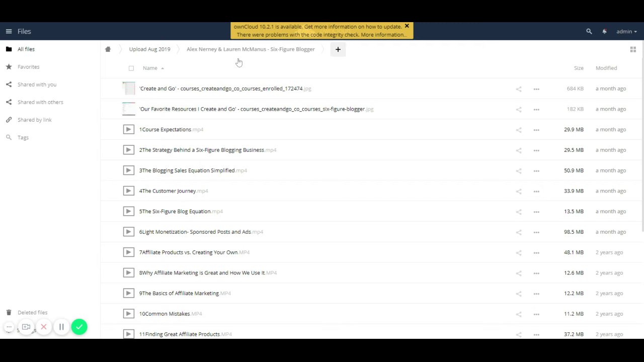Open 9The Basics of Affiliate Marketing.MP4
Viewport: 644px width, 362px height.
click(x=185, y=293)
